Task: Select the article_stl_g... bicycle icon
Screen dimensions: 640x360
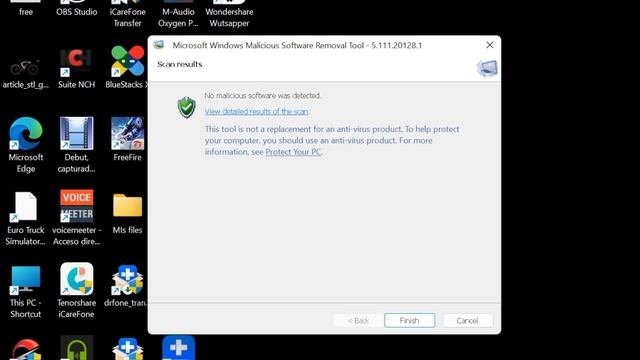Action: tap(25, 68)
